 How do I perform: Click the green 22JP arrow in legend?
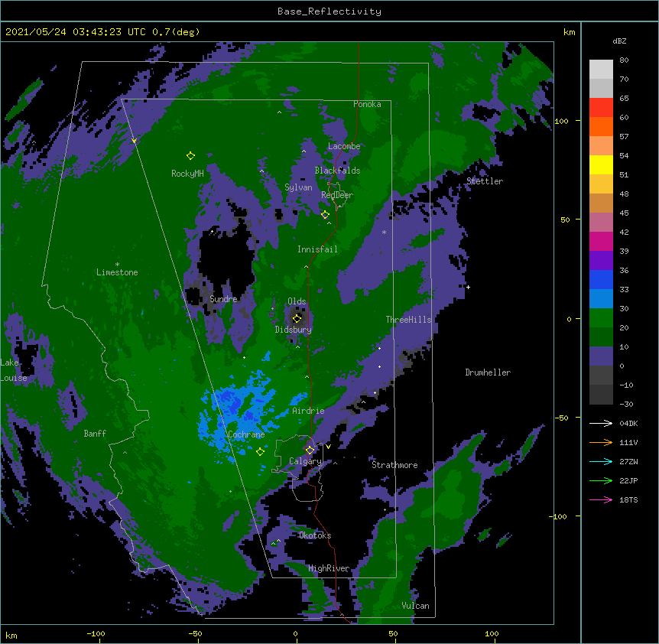coord(601,480)
